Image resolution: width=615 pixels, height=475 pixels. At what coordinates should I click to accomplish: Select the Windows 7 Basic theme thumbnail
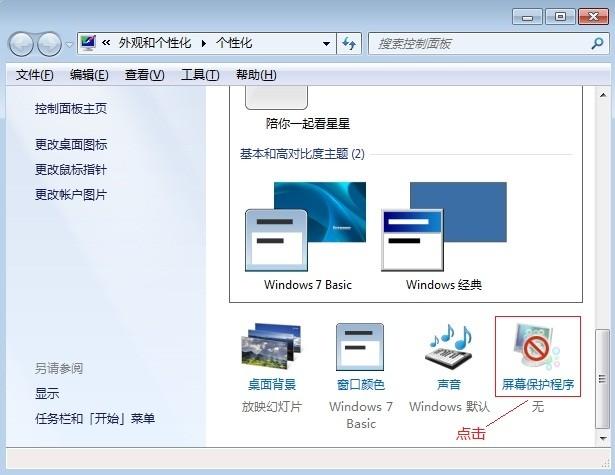[x=306, y=226]
